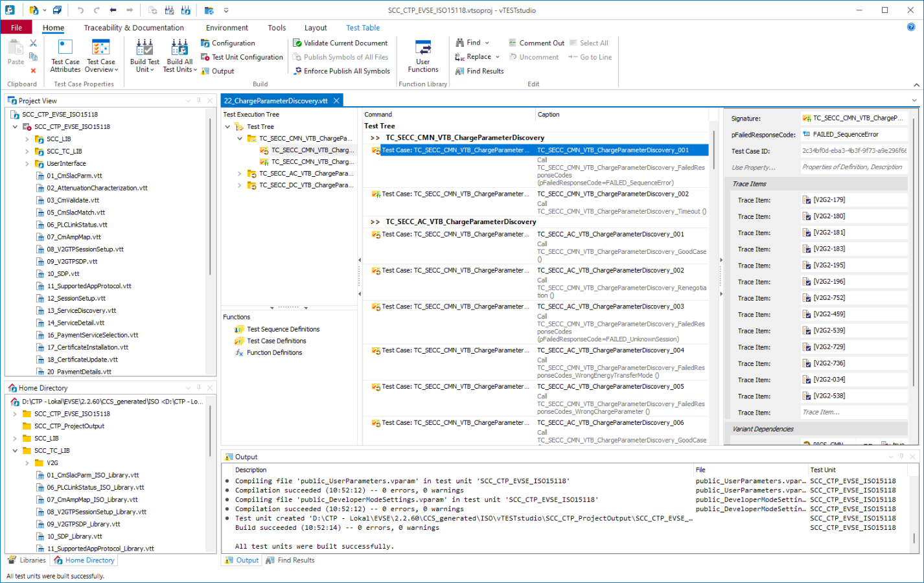The height and width of the screenshot is (583, 924).
Task: Collapse Test Tree node in Test Execution Tree
Action: click(227, 127)
